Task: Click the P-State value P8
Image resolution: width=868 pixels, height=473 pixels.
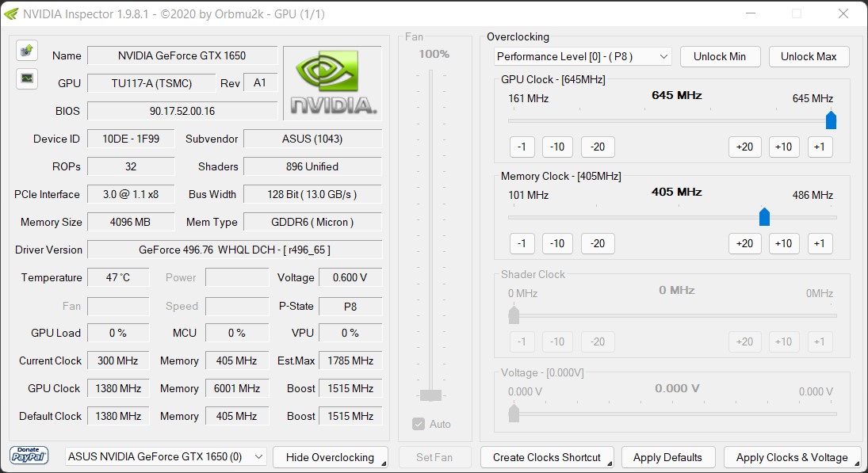Action: tap(350, 306)
